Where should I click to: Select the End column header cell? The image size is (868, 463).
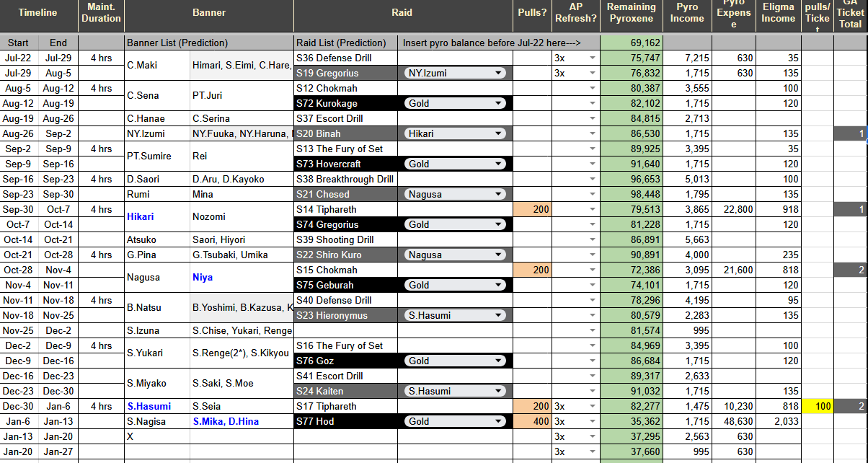pyautogui.click(x=58, y=43)
